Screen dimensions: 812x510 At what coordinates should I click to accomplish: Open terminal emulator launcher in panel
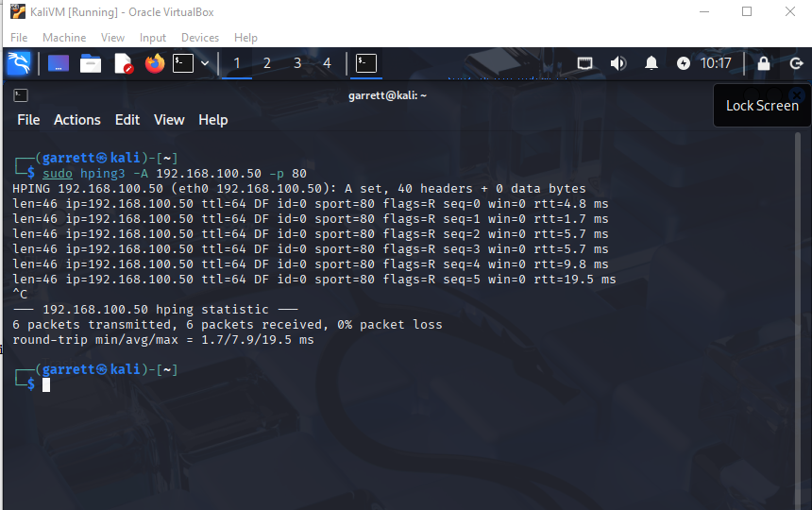tap(183, 63)
